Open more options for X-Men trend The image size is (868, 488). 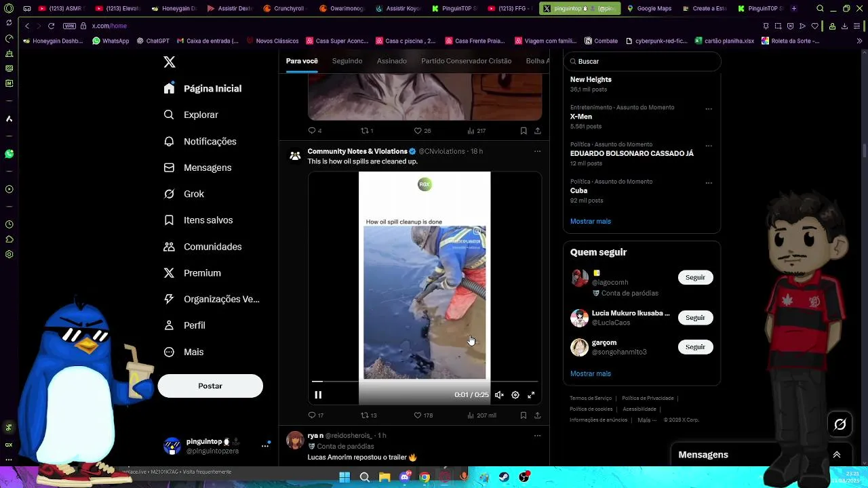click(709, 108)
